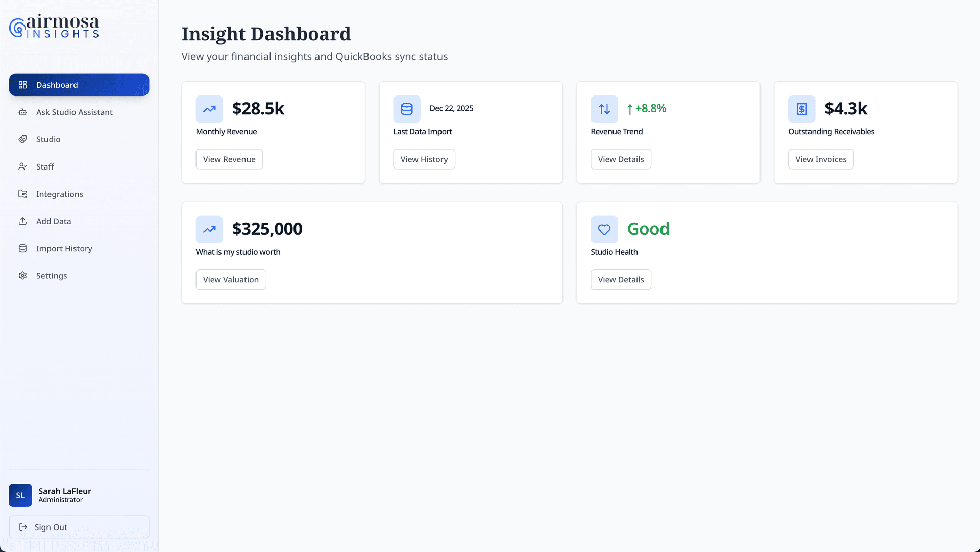Image resolution: width=980 pixels, height=552 pixels.
Task: Click the Staff people icon in sidebar
Action: pyautogui.click(x=22, y=166)
